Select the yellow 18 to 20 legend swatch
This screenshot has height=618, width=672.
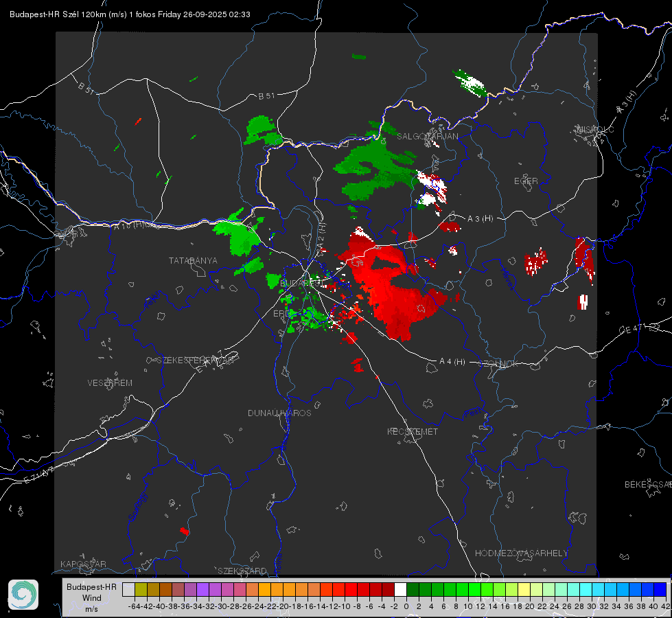pos(524,589)
